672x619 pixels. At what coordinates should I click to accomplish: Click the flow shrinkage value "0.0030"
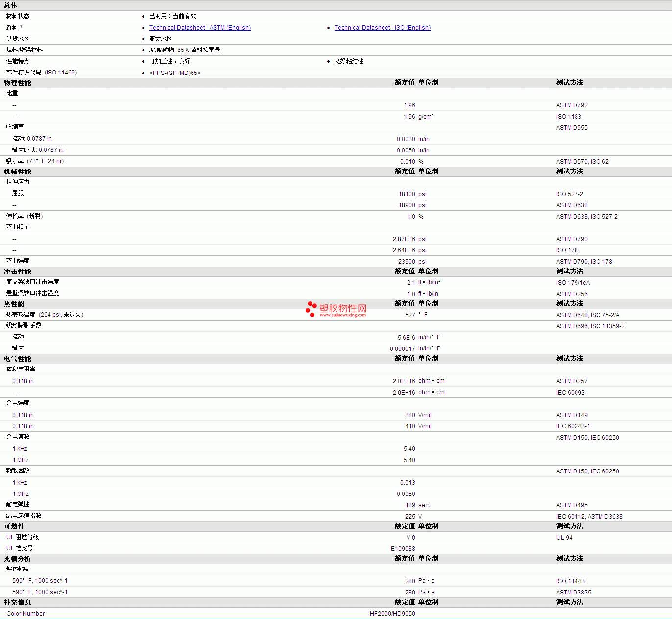406,139
